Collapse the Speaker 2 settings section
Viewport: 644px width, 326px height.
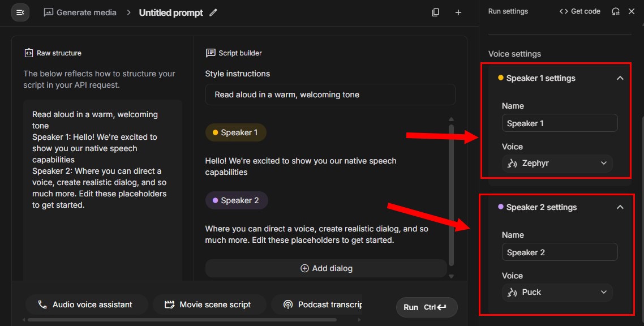tap(620, 207)
